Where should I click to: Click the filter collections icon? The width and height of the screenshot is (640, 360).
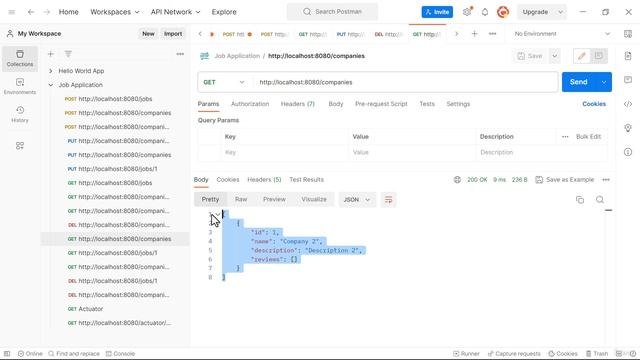tap(68, 54)
